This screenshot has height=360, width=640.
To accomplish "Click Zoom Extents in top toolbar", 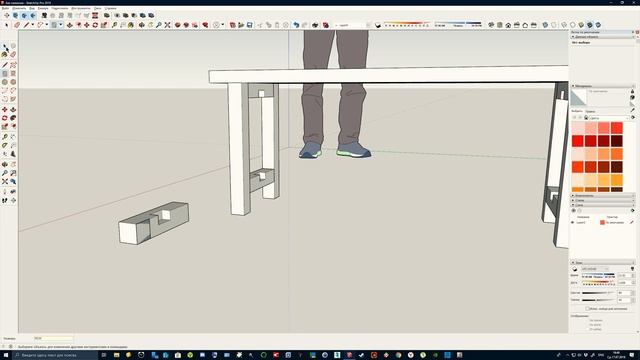I will coord(167,25).
